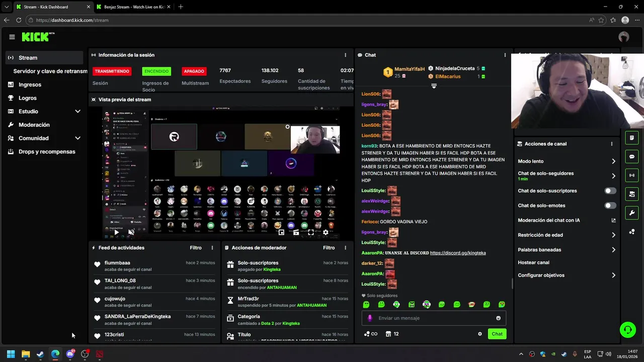Viewport: 644px width, 362px height.
Task: Click the chat bubble side panel icon
Action: tap(632, 157)
